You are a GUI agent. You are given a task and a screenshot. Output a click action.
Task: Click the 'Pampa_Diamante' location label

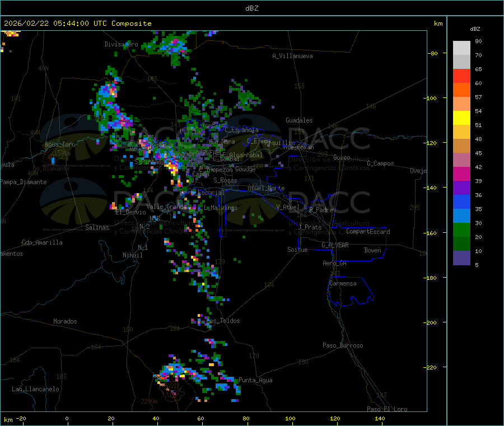tap(24, 182)
